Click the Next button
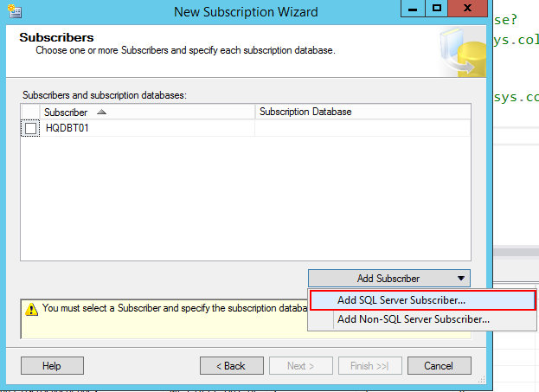 (x=300, y=366)
